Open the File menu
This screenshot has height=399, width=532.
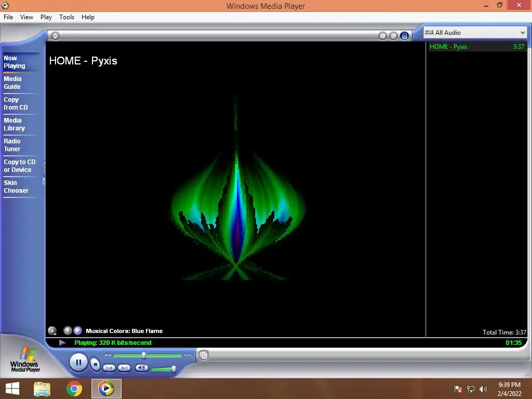tap(8, 17)
